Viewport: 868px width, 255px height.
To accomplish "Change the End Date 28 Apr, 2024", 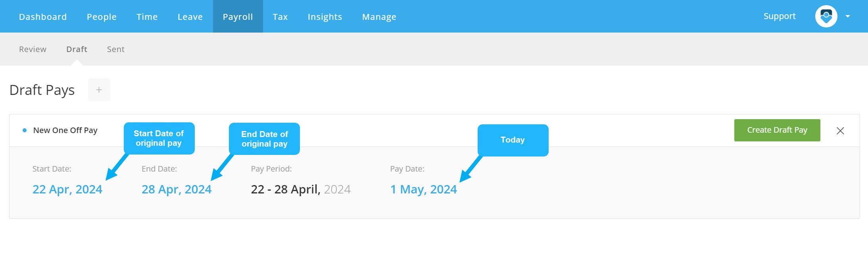I will click(177, 189).
